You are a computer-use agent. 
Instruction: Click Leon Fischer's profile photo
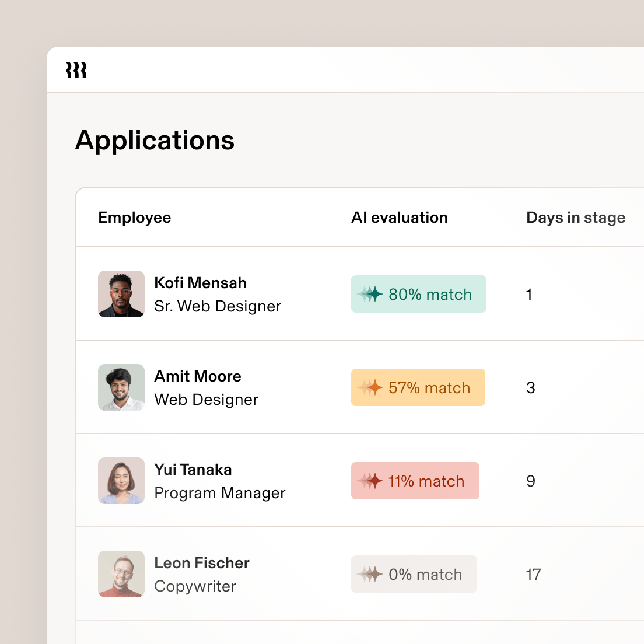click(121, 574)
